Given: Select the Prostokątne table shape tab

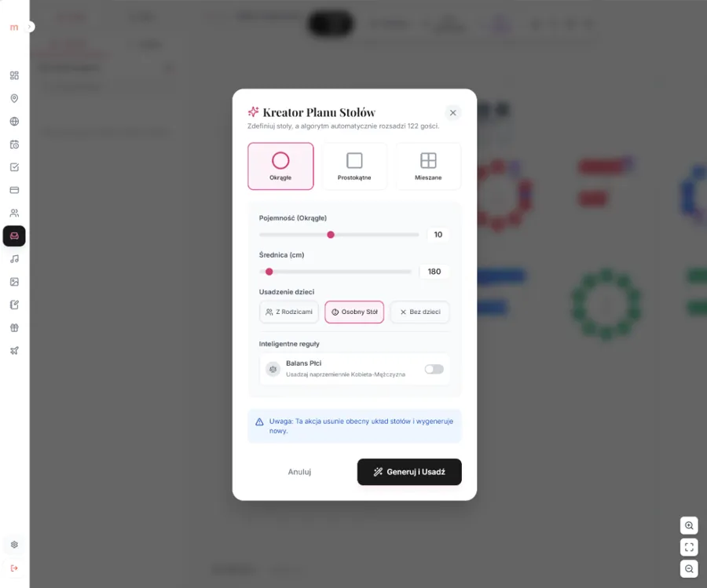Looking at the screenshot, I should 354,166.
